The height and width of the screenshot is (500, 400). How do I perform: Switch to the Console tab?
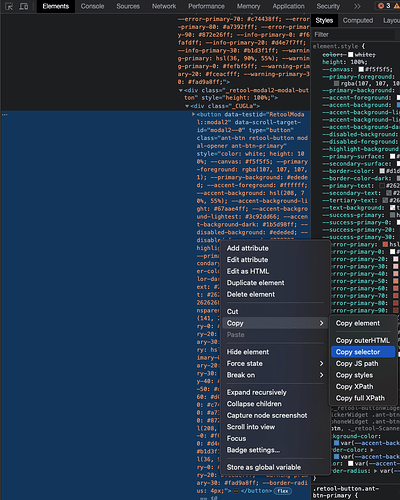pyautogui.click(x=92, y=6)
